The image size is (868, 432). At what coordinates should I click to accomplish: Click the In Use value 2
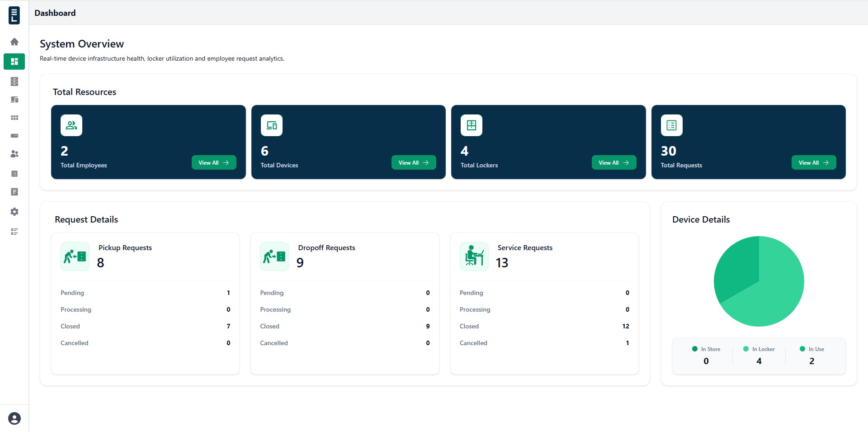(x=812, y=361)
